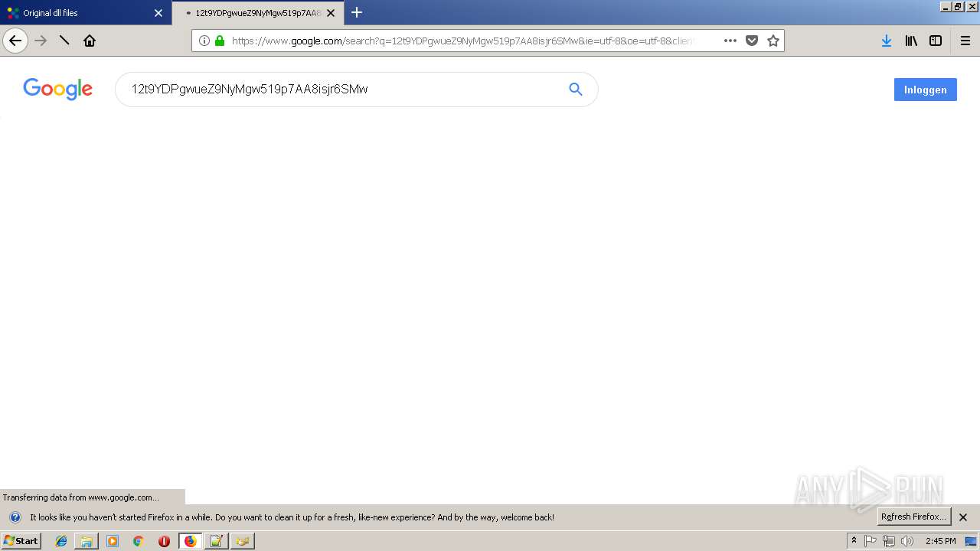Toggle the Firefox sidebar view

936,41
